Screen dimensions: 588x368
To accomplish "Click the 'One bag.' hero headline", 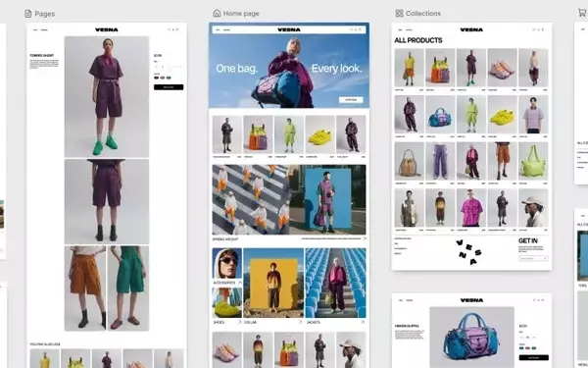I will click(x=236, y=69).
